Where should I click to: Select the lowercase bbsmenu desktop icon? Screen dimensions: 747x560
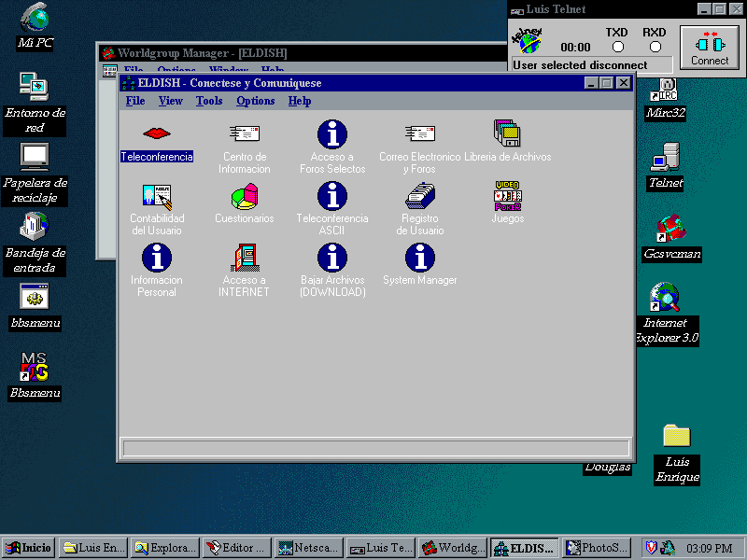(35, 296)
